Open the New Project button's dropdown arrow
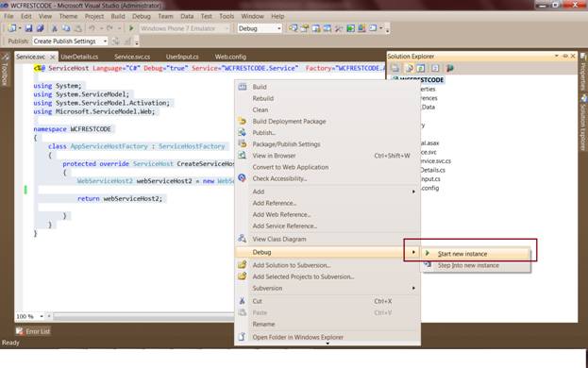The height and width of the screenshot is (368, 588). [x=20, y=28]
